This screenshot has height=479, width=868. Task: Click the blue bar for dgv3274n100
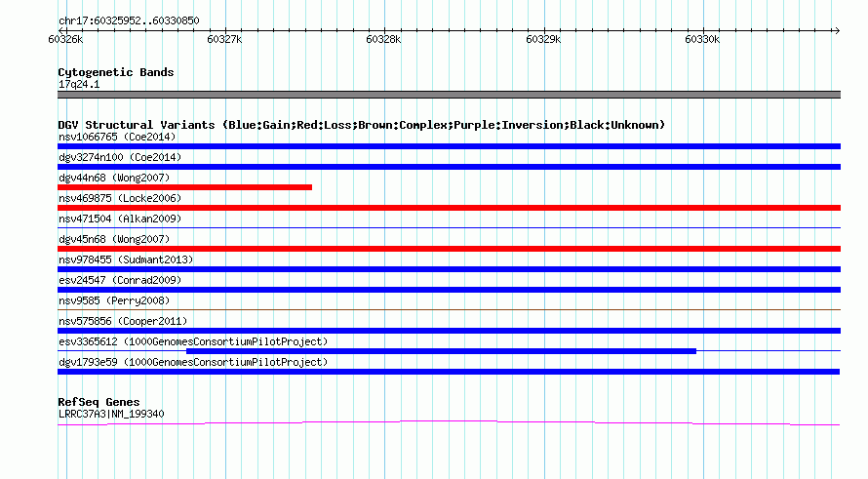pyautogui.click(x=449, y=167)
